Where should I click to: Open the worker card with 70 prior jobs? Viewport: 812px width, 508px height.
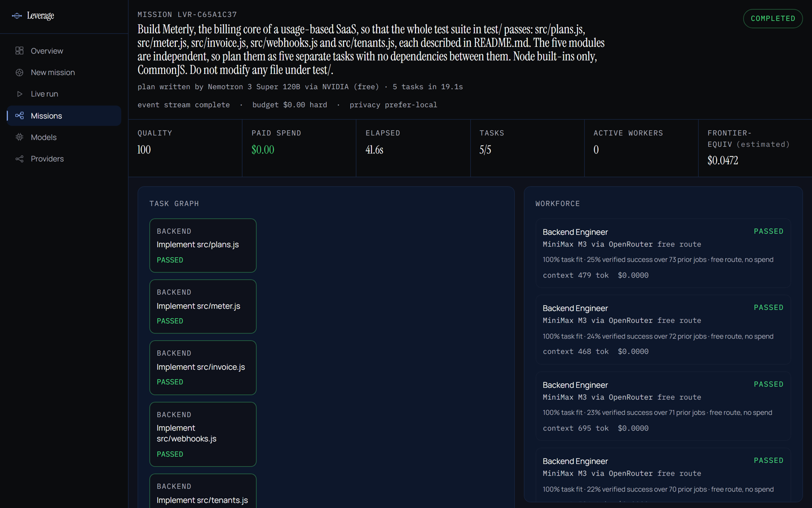(x=663, y=475)
